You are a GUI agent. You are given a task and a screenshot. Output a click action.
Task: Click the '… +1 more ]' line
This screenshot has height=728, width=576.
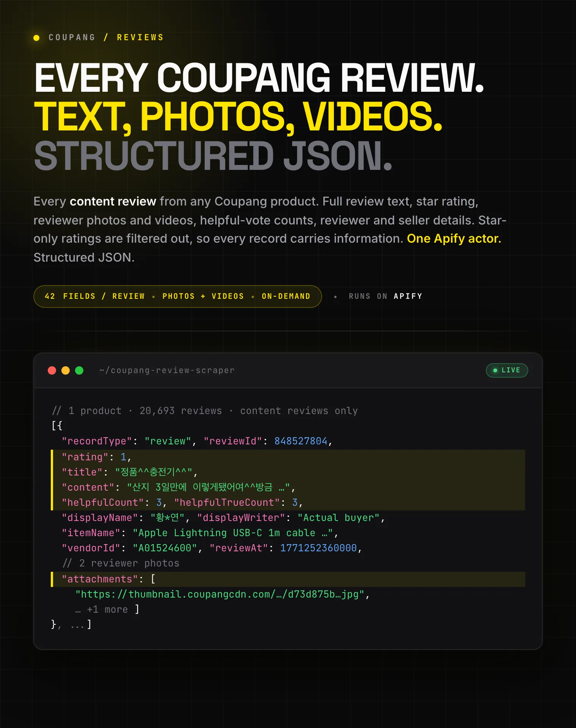(x=107, y=609)
